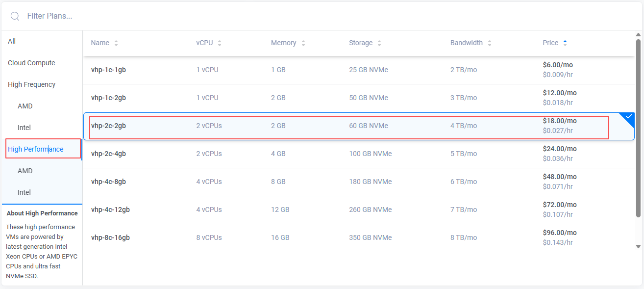The image size is (644, 289).
Task: Sort by Memory column arrows
Action: click(x=303, y=43)
